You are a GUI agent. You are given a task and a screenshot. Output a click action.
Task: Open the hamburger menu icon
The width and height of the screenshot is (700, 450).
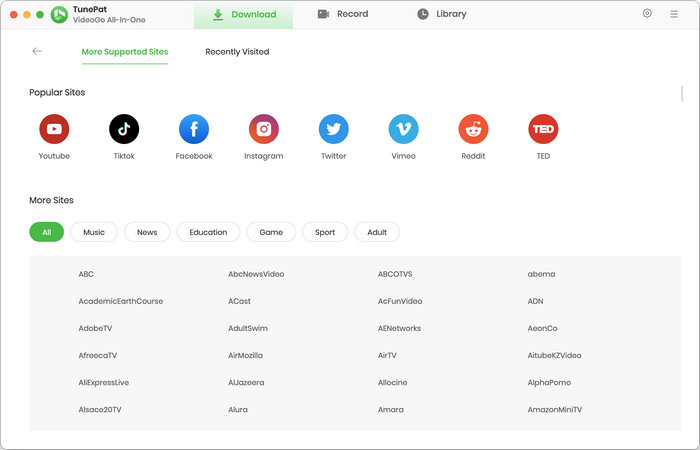tap(674, 14)
